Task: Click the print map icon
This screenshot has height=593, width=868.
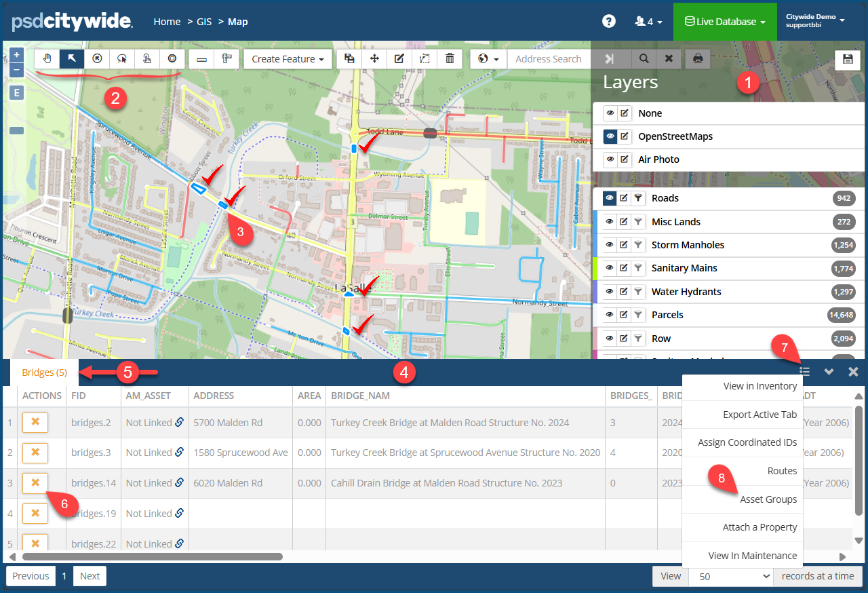Action: tap(697, 59)
